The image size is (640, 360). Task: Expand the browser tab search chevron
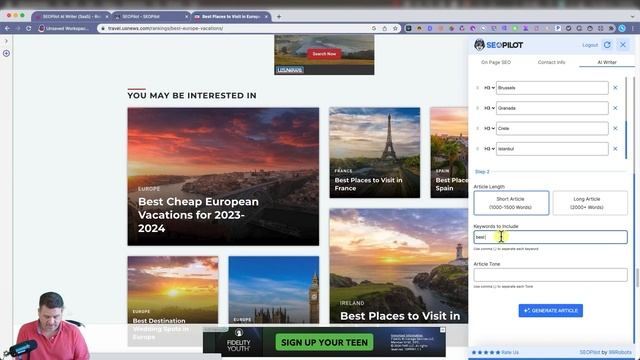tap(633, 17)
